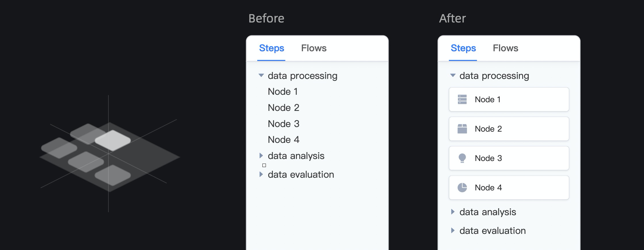Click Node 4 text in Before tree

point(283,140)
